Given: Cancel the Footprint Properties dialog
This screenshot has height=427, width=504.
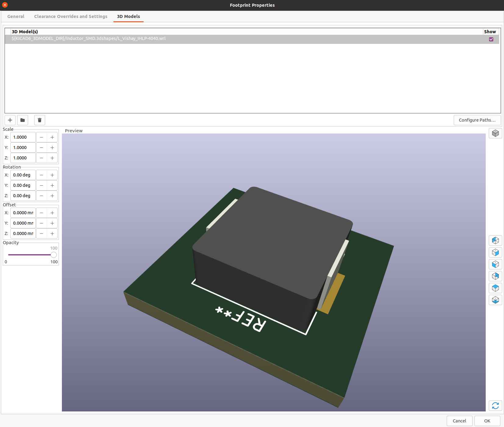Looking at the screenshot, I should tap(459, 421).
